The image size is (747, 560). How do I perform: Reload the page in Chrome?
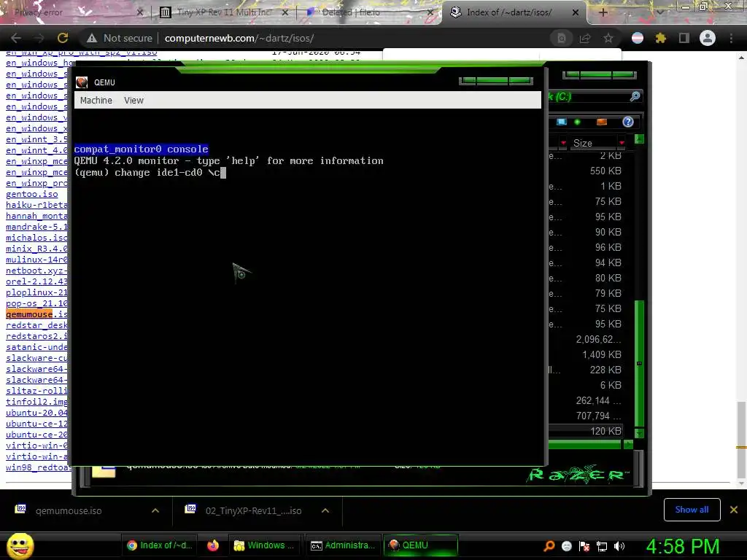pyautogui.click(x=63, y=38)
